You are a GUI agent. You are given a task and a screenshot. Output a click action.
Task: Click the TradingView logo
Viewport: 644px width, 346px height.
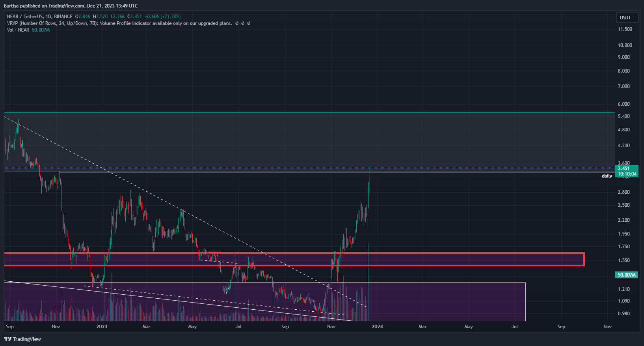pyautogui.click(x=22, y=339)
